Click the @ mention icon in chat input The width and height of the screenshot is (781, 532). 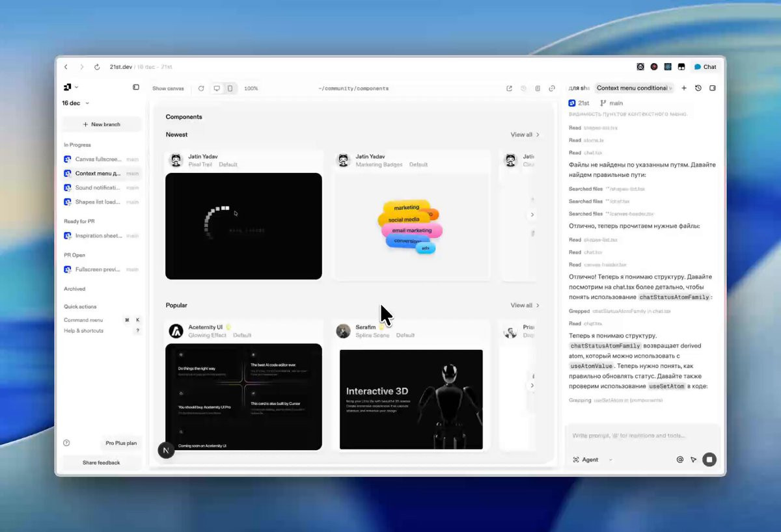(680, 460)
